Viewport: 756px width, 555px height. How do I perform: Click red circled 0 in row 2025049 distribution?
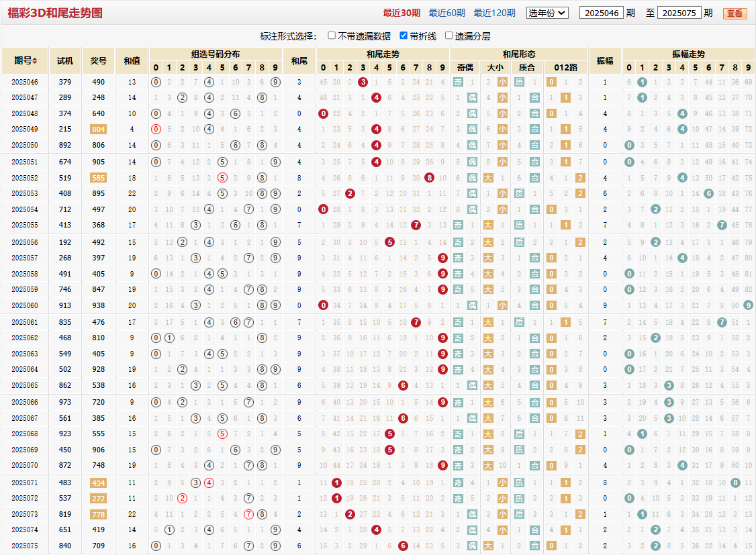click(156, 129)
